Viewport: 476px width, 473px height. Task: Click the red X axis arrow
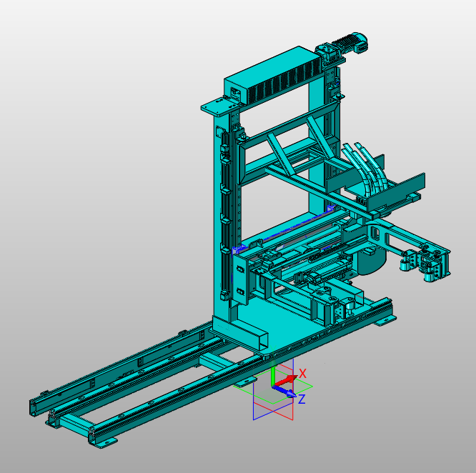coord(285,381)
